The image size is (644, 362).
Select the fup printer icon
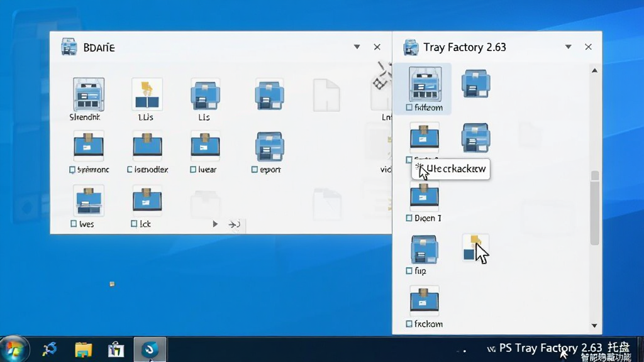425,249
